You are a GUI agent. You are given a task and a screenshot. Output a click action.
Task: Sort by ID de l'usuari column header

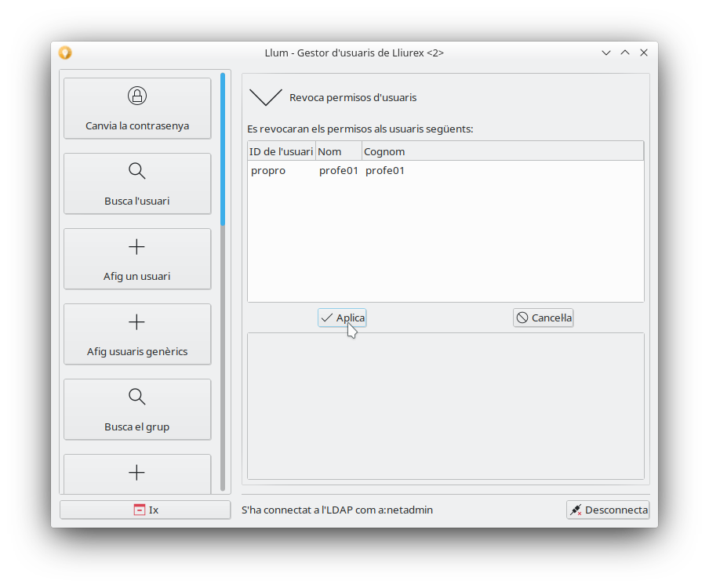pyautogui.click(x=281, y=151)
